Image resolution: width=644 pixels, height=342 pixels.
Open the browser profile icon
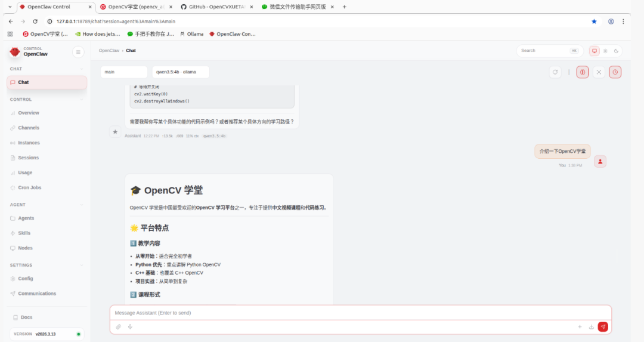click(611, 21)
